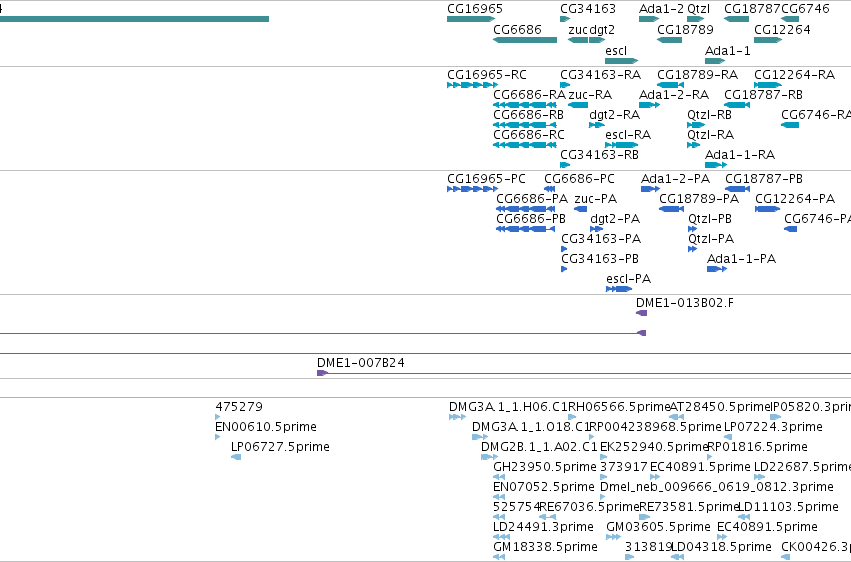Click the zuc-RA transcript label
The height and width of the screenshot is (562, 851).
(x=590, y=94)
